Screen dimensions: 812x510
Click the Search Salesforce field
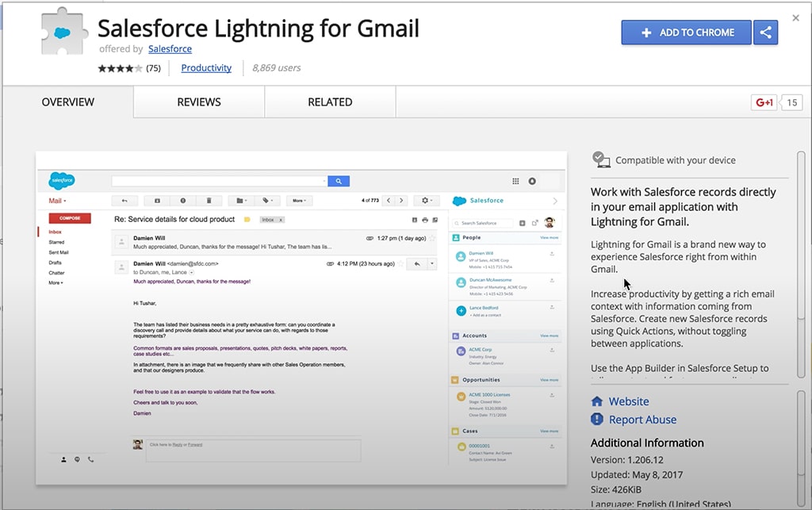(483, 223)
